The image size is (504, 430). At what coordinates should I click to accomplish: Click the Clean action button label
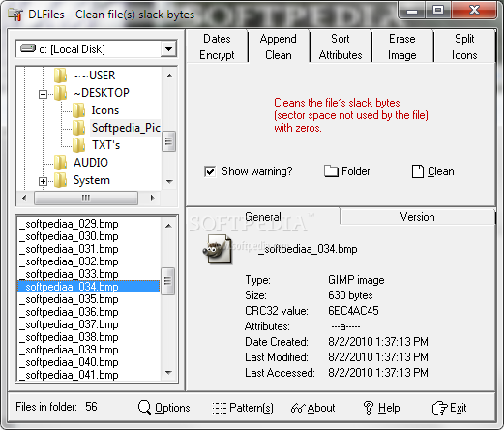tap(441, 171)
